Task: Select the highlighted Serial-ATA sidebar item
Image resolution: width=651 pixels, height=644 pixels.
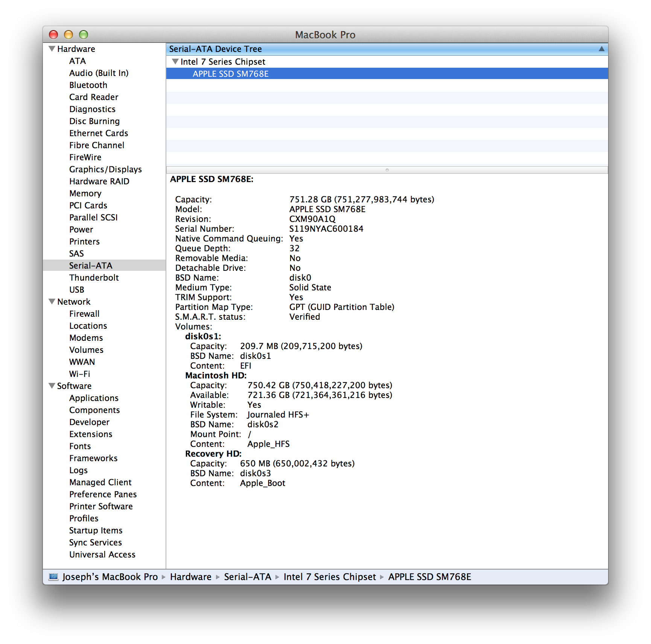Action: click(104, 266)
